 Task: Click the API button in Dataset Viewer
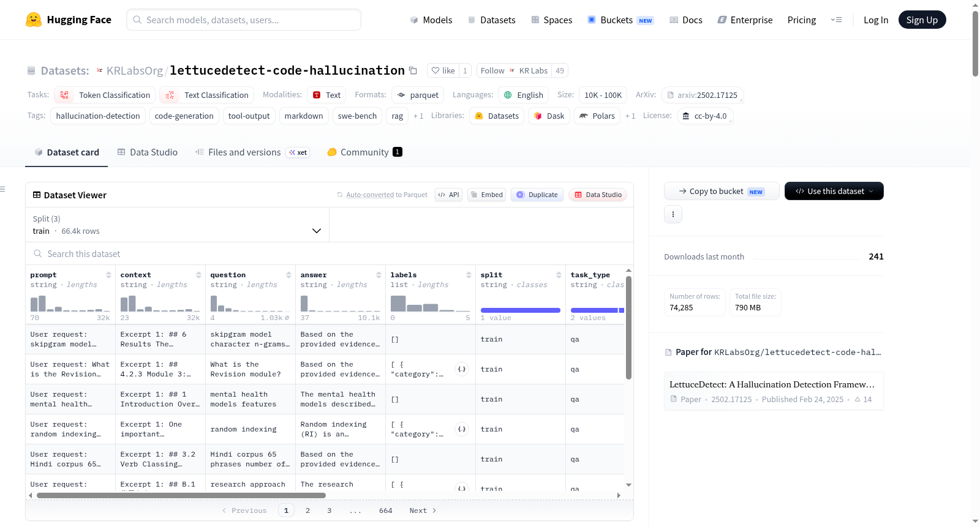[448, 195]
